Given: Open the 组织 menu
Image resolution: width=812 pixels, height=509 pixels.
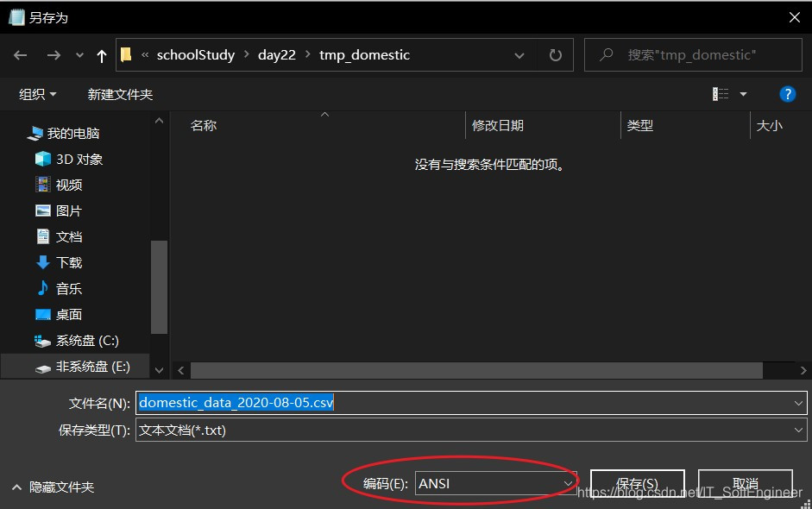Looking at the screenshot, I should tap(37, 94).
